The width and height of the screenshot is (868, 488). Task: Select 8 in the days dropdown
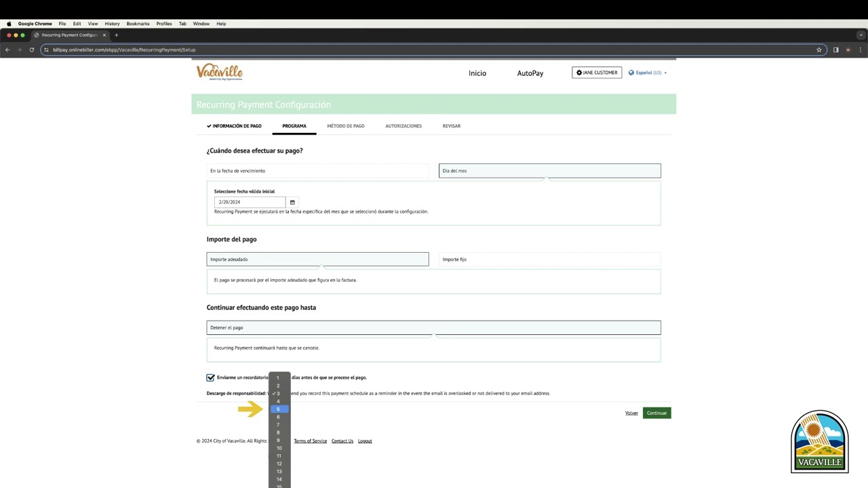coord(279,432)
